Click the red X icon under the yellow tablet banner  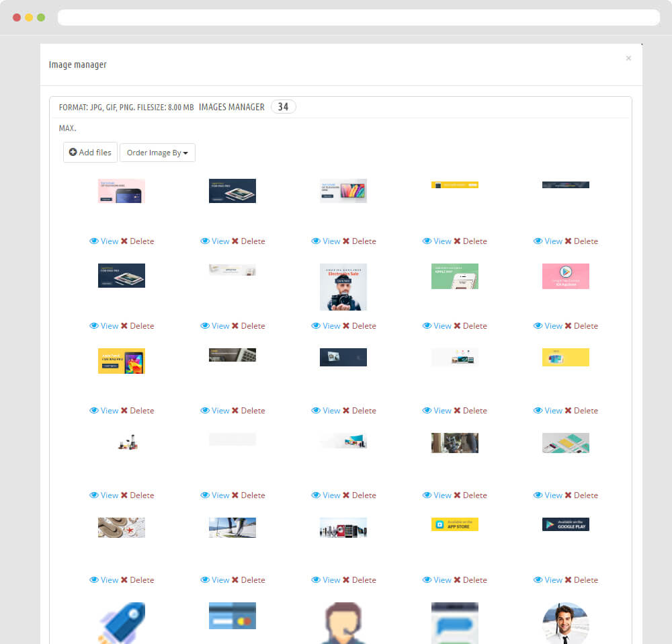click(124, 411)
